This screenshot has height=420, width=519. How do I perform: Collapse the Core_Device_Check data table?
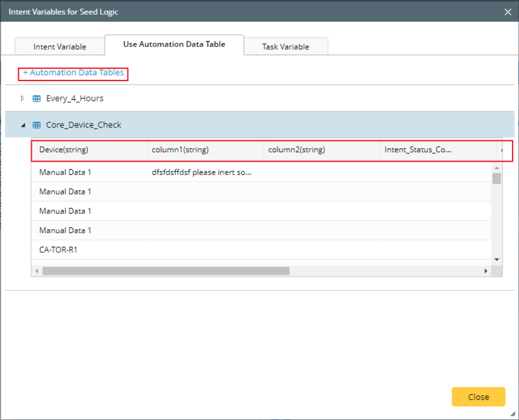[23, 125]
